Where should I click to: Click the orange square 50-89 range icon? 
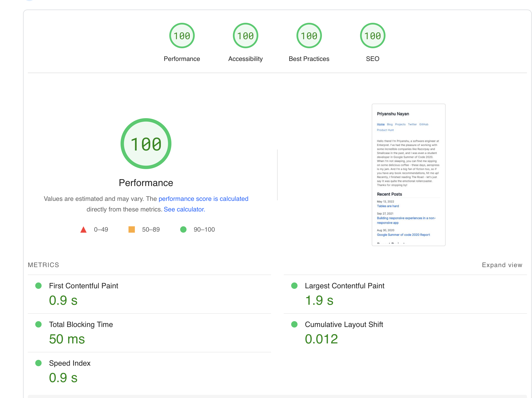tap(131, 229)
